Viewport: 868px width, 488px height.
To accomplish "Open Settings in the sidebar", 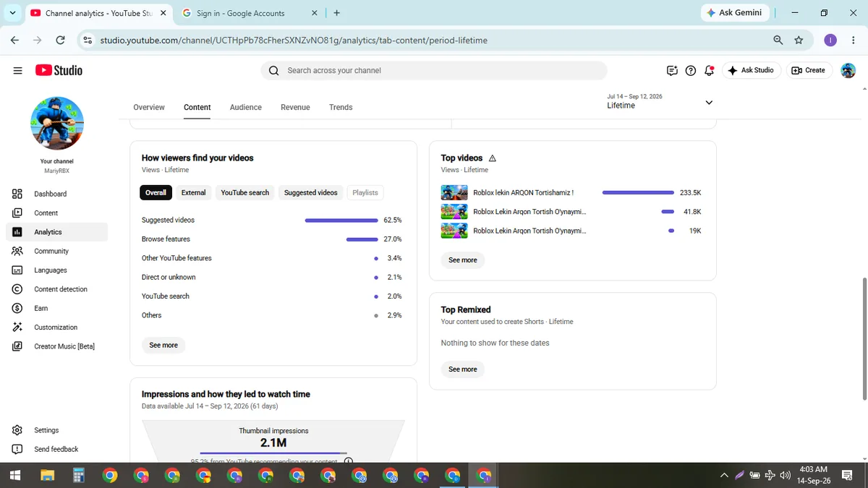I will [x=56, y=430].
